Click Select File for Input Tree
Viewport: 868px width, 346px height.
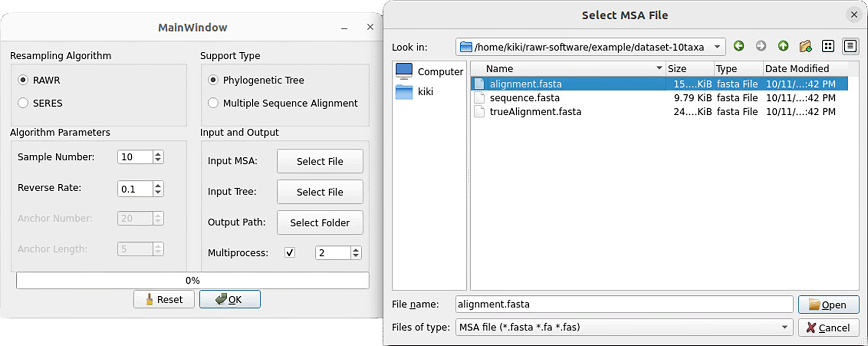coord(320,192)
